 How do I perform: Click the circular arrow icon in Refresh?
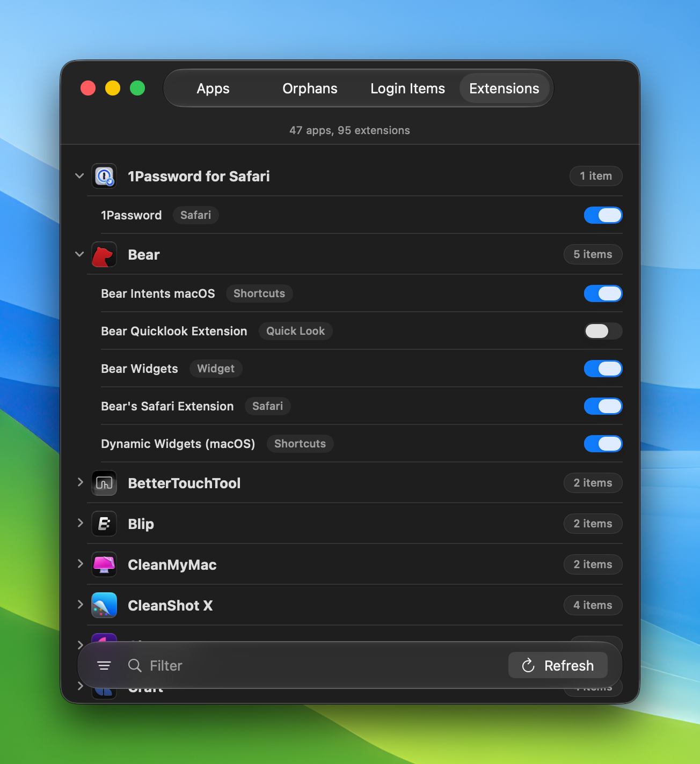(x=528, y=666)
